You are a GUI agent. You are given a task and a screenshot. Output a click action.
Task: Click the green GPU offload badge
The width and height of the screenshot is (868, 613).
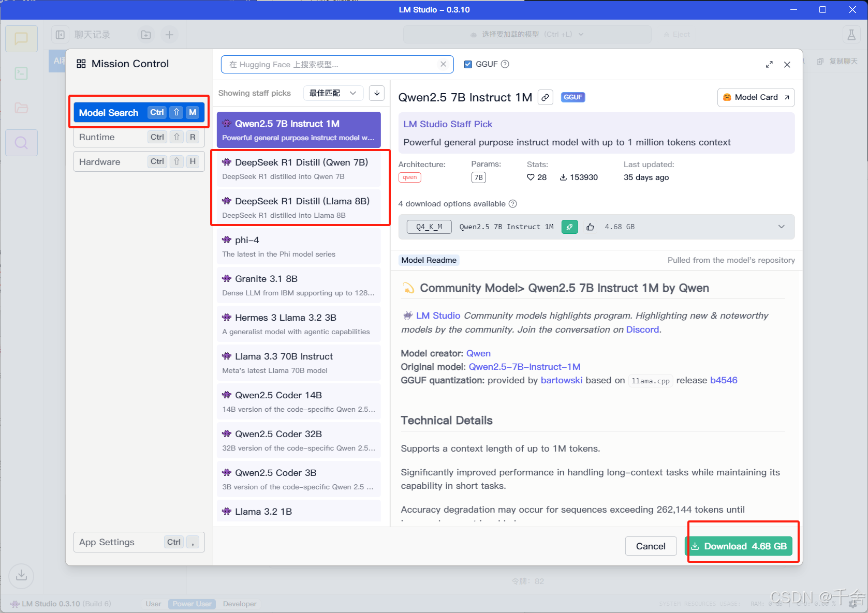pyautogui.click(x=569, y=227)
